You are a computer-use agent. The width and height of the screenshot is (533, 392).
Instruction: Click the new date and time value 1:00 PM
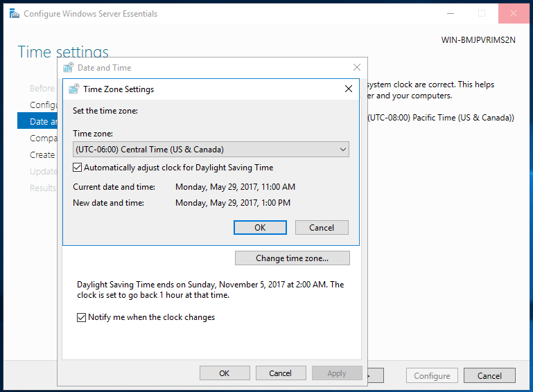233,203
